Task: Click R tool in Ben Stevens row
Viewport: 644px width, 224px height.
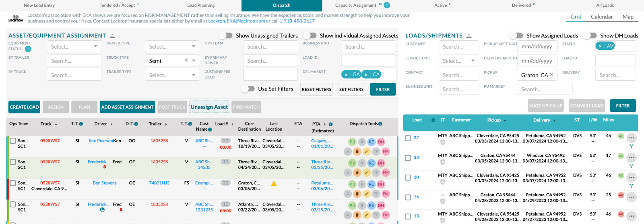Action: click(362, 184)
